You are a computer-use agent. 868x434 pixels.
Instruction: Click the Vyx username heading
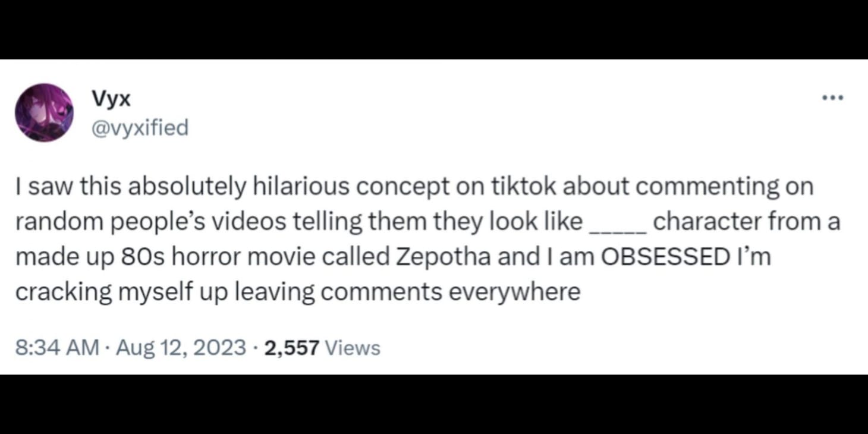tap(110, 98)
